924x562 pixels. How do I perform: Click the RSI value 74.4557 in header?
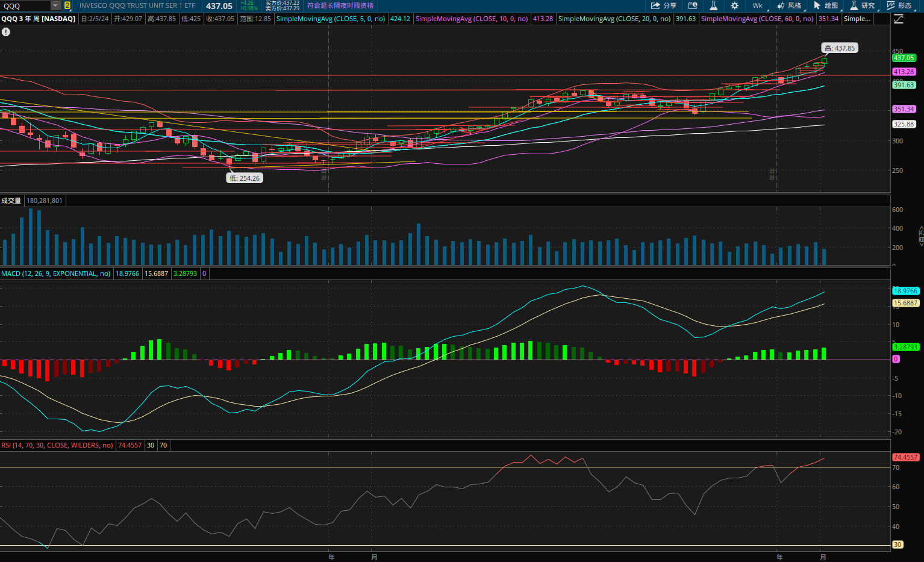(130, 445)
